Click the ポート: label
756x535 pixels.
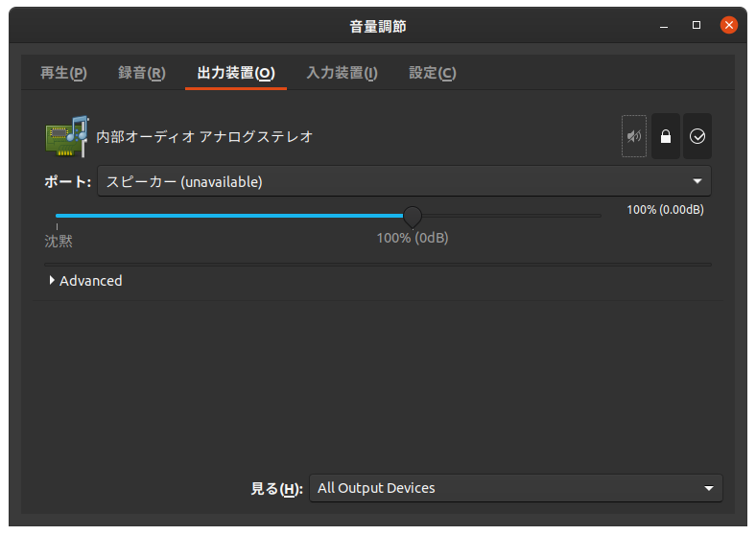click(x=67, y=182)
